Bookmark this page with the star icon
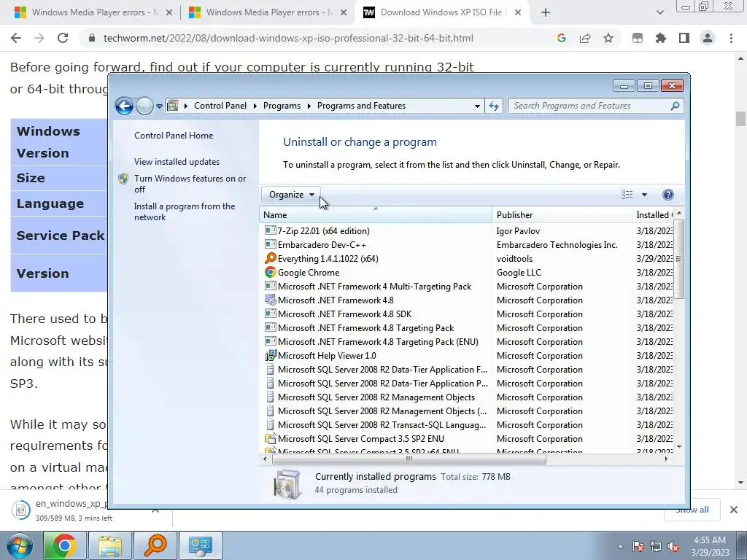The image size is (747, 560). click(x=608, y=38)
